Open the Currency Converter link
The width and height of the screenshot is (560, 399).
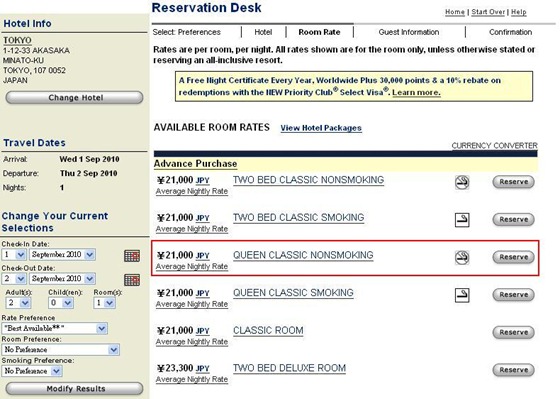(x=494, y=146)
